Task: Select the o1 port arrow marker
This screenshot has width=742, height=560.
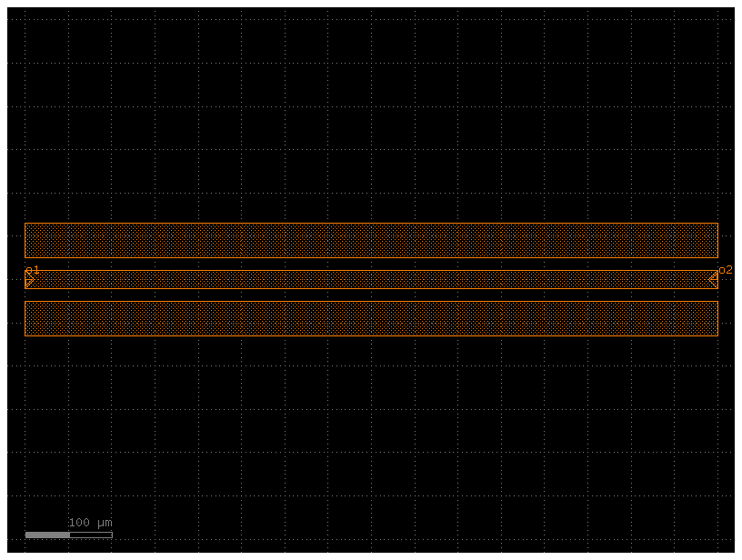Action: (29, 279)
